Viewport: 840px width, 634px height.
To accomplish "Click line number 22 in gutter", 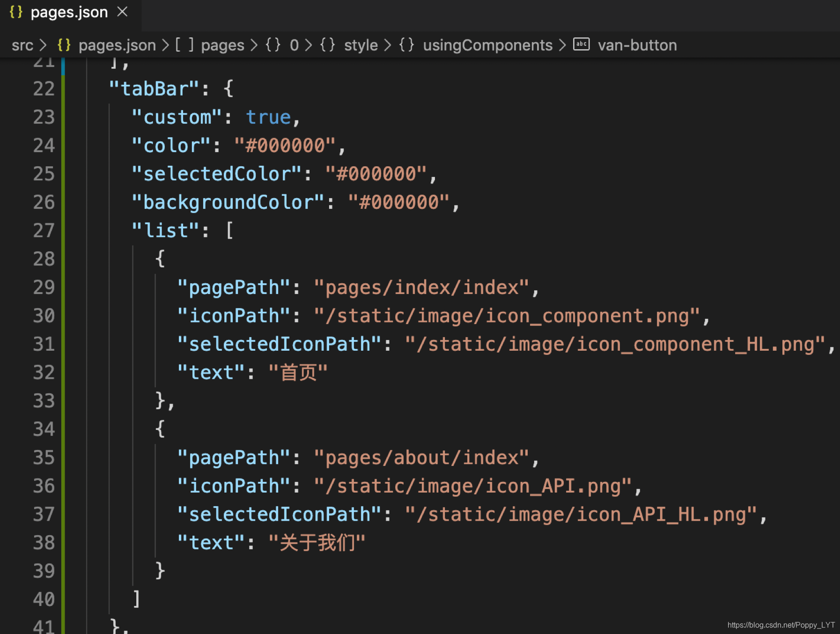I will (x=44, y=89).
